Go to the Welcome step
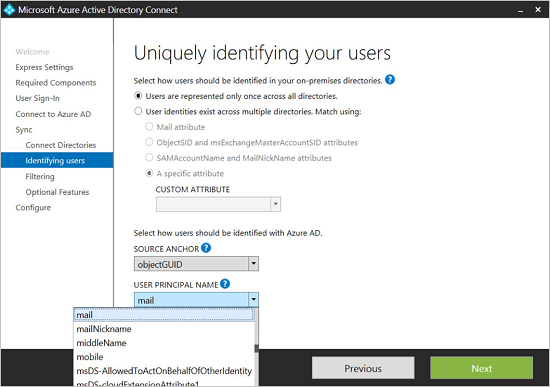The width and height of the screenshot is (550, 387). [x=32, y=52]
